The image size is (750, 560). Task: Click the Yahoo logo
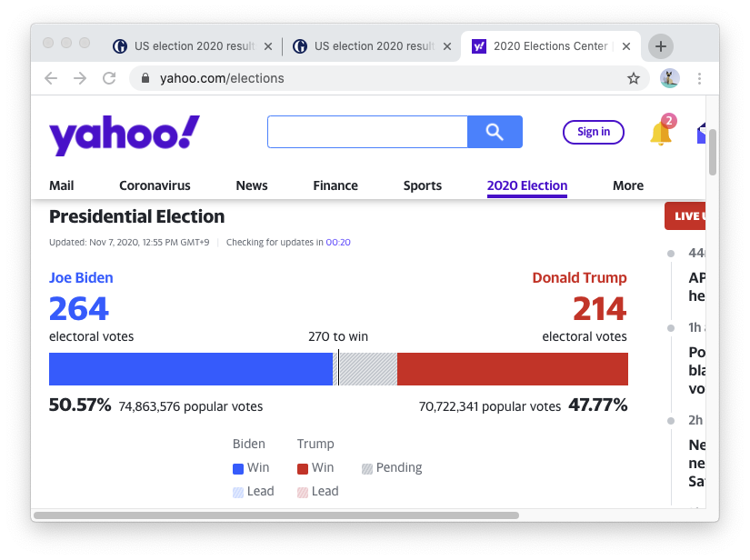[125, 135]
